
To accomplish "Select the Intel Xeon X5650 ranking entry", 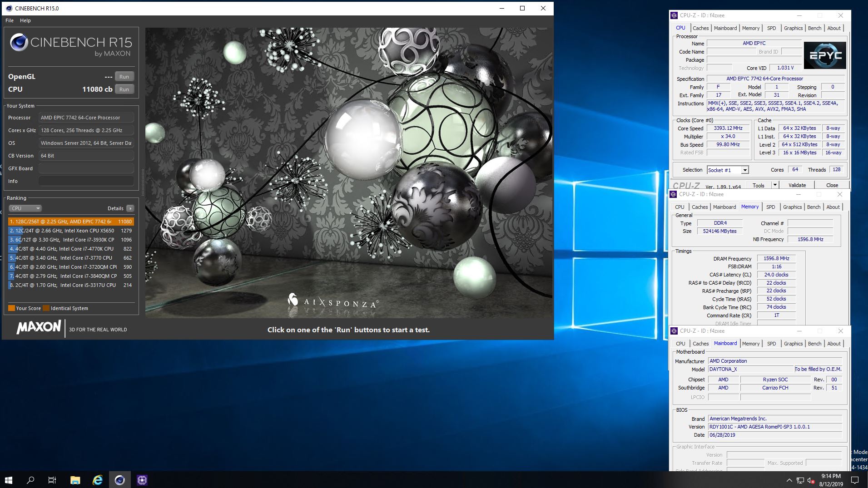I will coord(71,231).
